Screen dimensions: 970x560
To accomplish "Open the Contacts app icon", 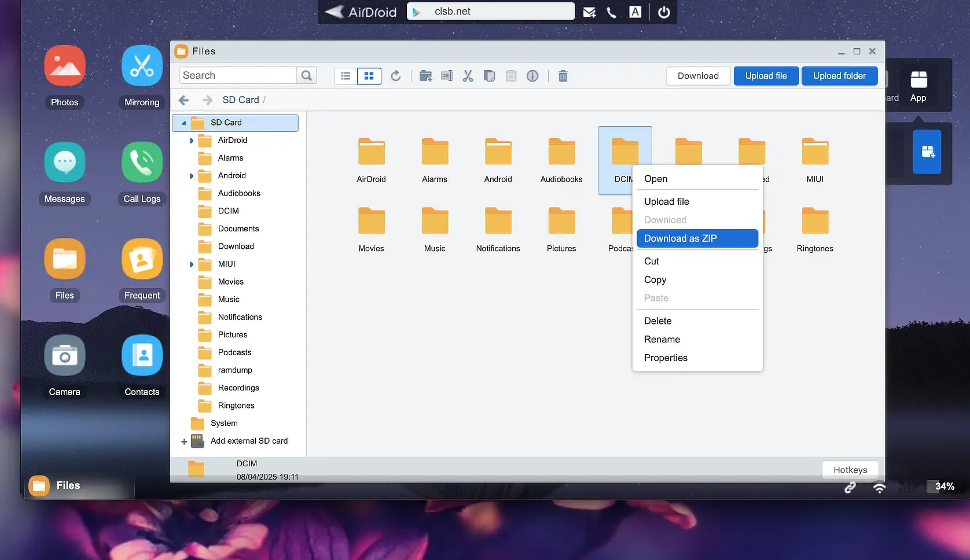I will click(142, 356).
